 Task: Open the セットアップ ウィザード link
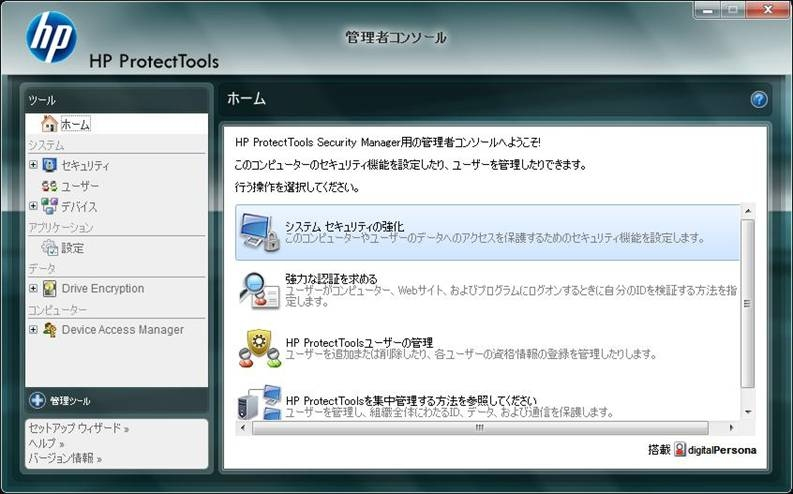point(78,428)
